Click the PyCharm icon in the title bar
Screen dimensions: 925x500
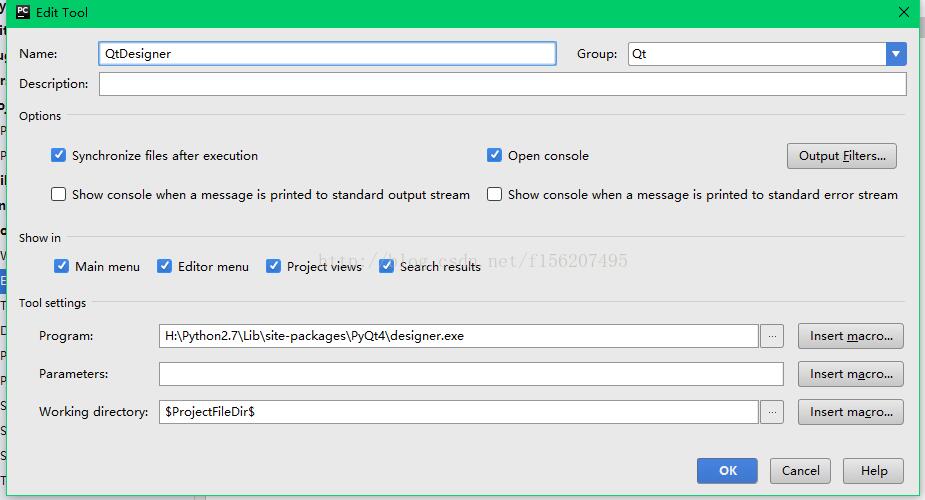[x=22, y=12]
